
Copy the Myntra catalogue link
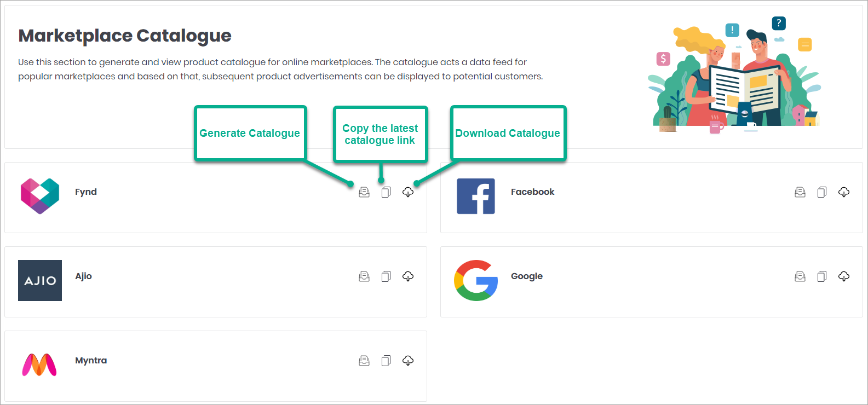[x=386, y=361]
